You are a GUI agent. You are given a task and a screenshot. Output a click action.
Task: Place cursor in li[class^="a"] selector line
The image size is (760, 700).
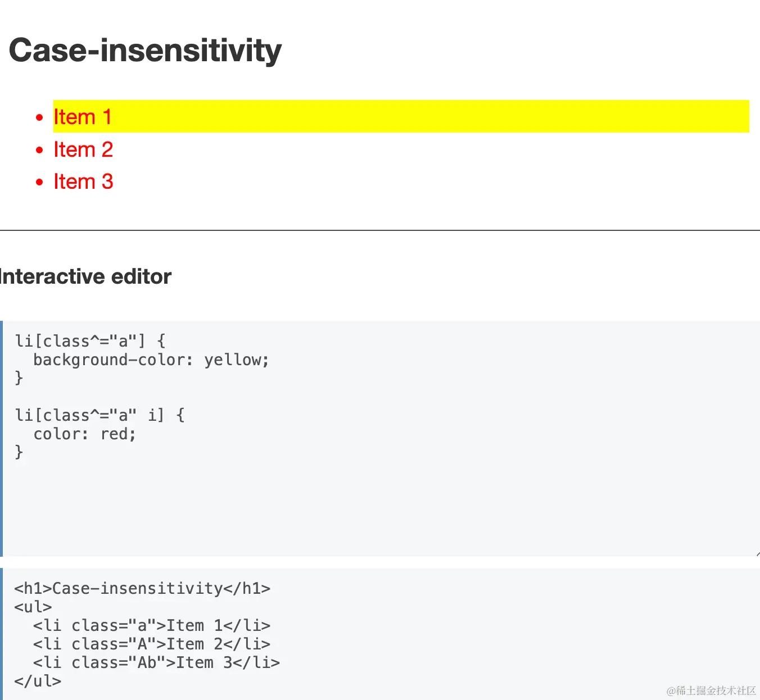click(90, 341)
